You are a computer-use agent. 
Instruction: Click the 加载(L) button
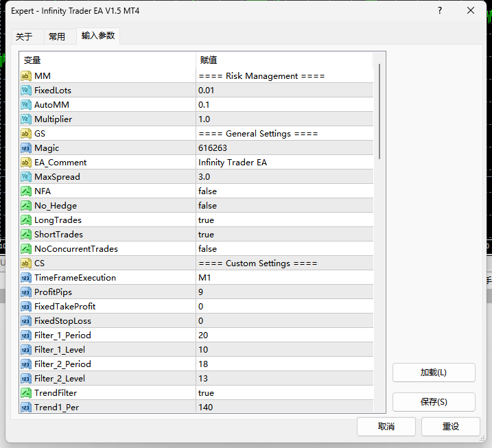[434, 373]
